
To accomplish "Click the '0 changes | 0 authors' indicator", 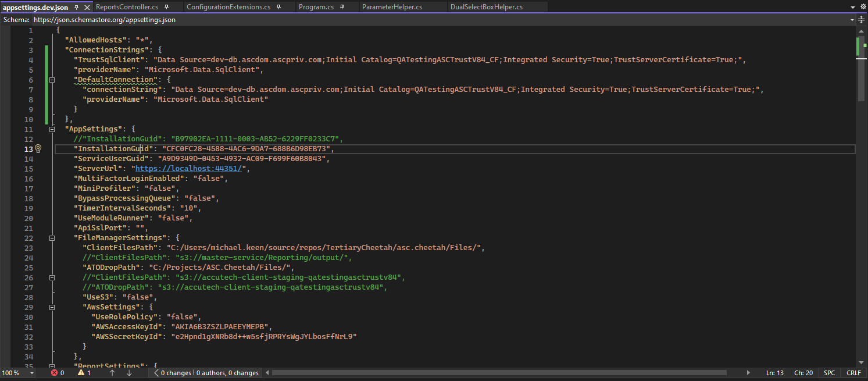I will click(209, 373).
